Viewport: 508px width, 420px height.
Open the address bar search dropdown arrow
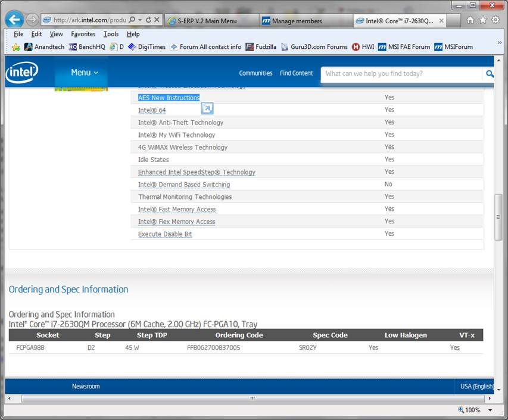pyautogui.click(x=140, y=20)
